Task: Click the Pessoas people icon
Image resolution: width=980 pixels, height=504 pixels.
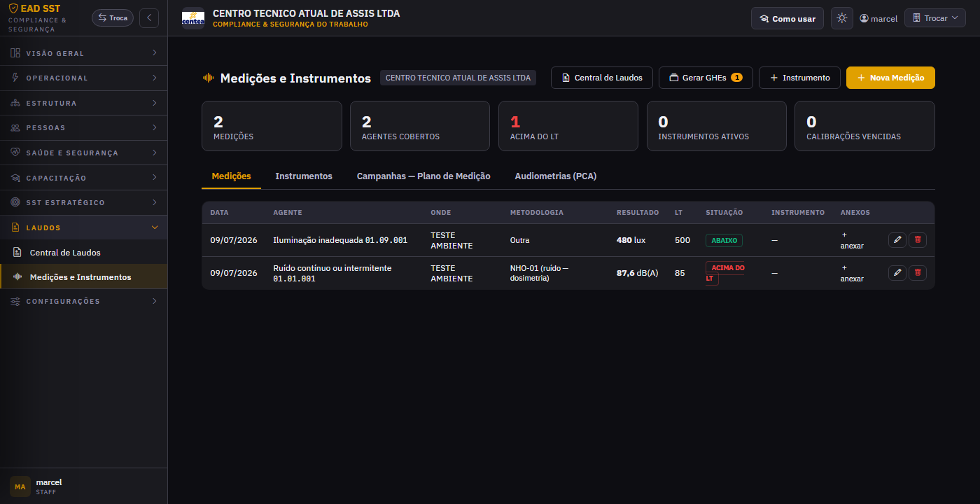Action: [15, 127]
